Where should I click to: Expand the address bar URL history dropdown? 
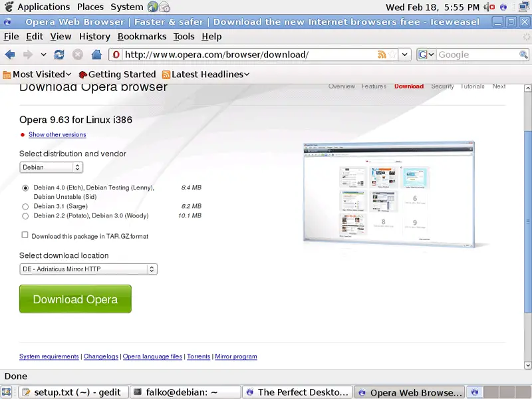(x=405, y=55)
